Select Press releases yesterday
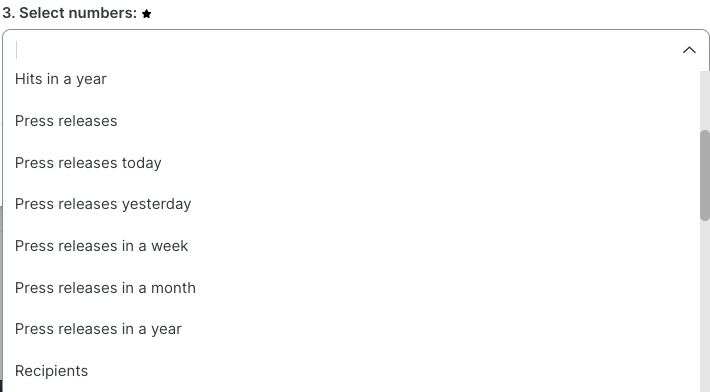Image resolution: width=710 pixels, height=392 pixels. pyautogui.click(x=351, y=204)
